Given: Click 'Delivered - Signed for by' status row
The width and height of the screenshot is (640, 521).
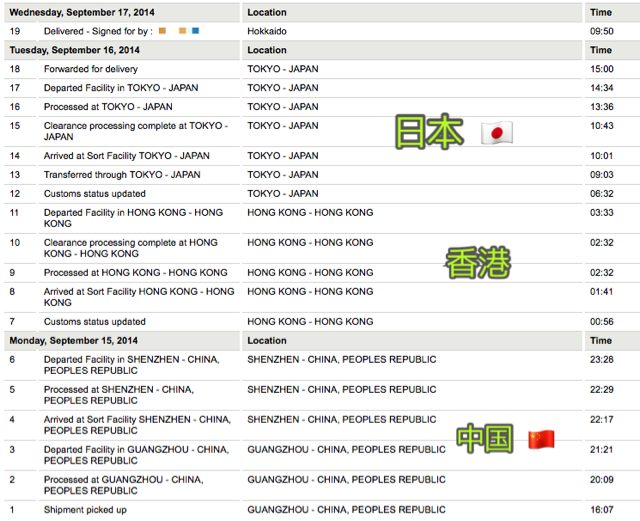Looking at the screenshot, I should click(x=98, y=31).
